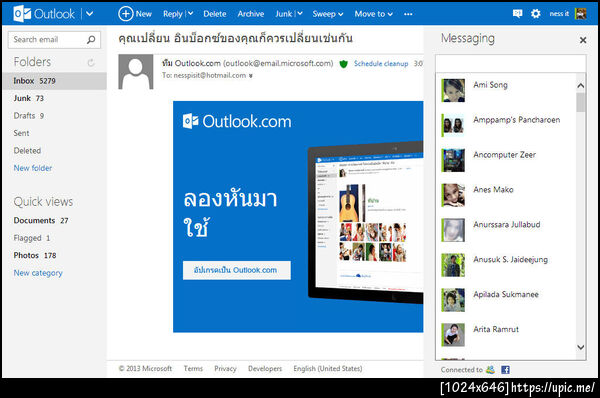This screenshot has height=398, width=600.
Task: Open the messaging chat icon in header
Action: [x=517, y=14]
